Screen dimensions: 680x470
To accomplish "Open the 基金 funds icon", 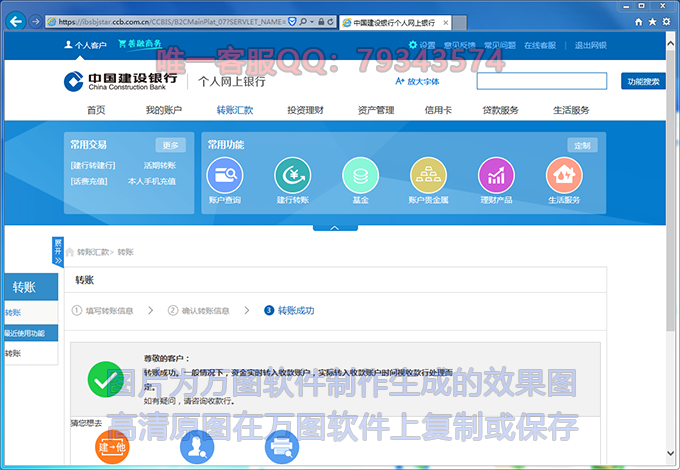I will pos(360,176).
